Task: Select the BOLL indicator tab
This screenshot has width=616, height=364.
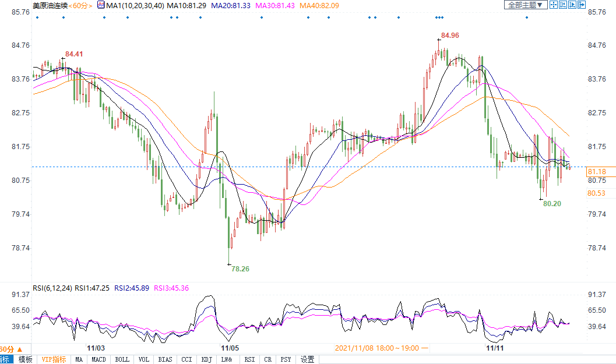Action: [x=122, y=359]
